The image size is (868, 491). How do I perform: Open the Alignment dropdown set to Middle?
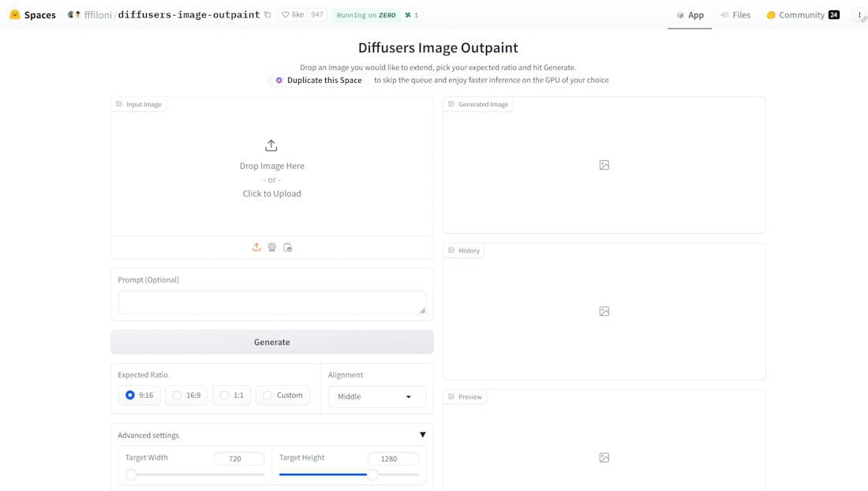[x=376, y=396]
